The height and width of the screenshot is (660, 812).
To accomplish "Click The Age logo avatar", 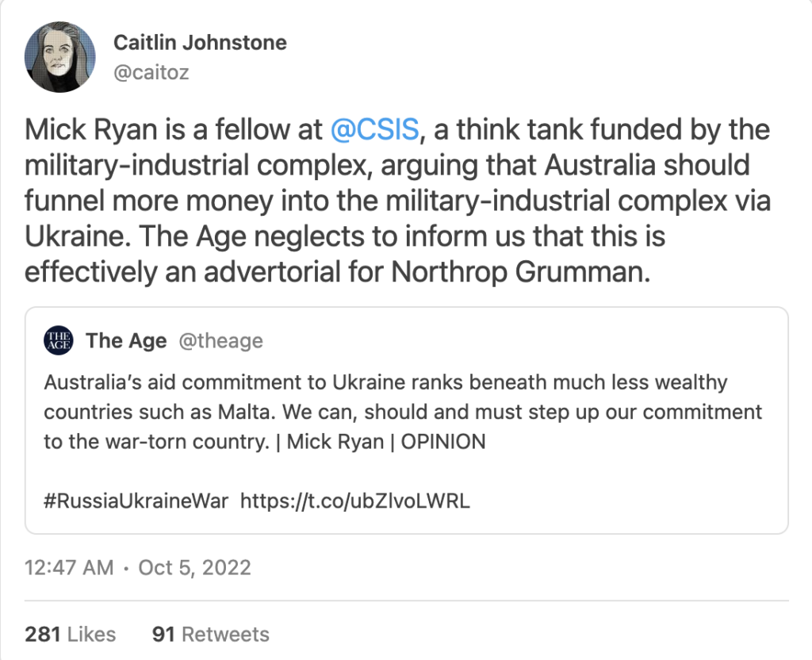I will click(x=58, y=340).
